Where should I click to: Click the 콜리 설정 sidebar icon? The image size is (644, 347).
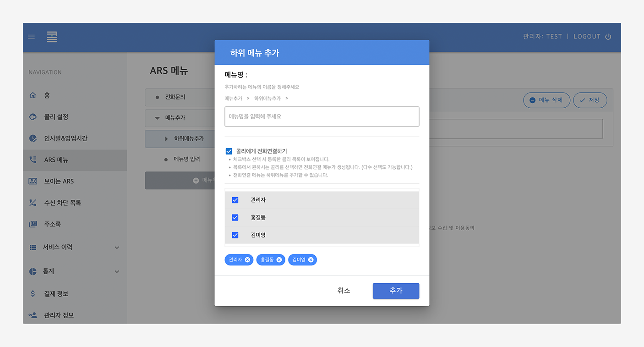(x=33, y=117)
